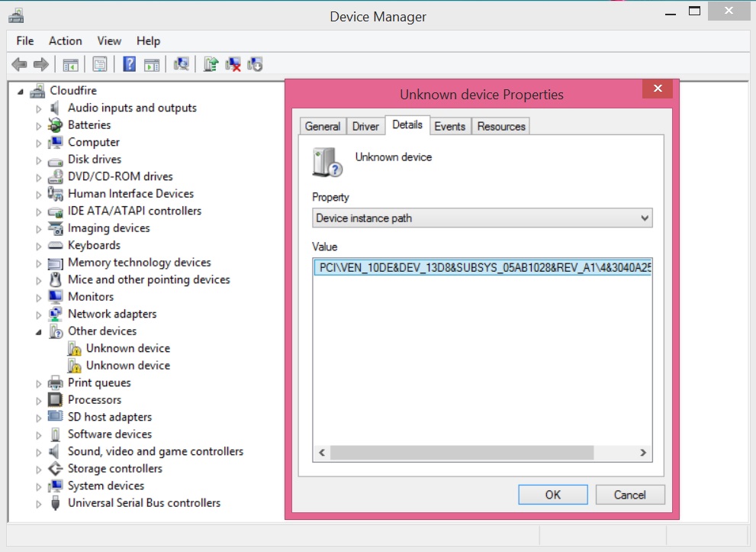The width and height of the screenshot is (756, 552).
Task: Toggle the Show/Hide Action Pane icon
Action: click(152, 65)
